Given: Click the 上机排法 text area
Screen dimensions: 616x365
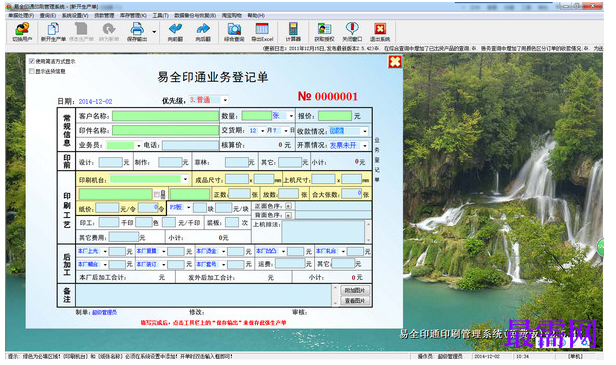Looking at the screenshot, I should pos(323,232).
